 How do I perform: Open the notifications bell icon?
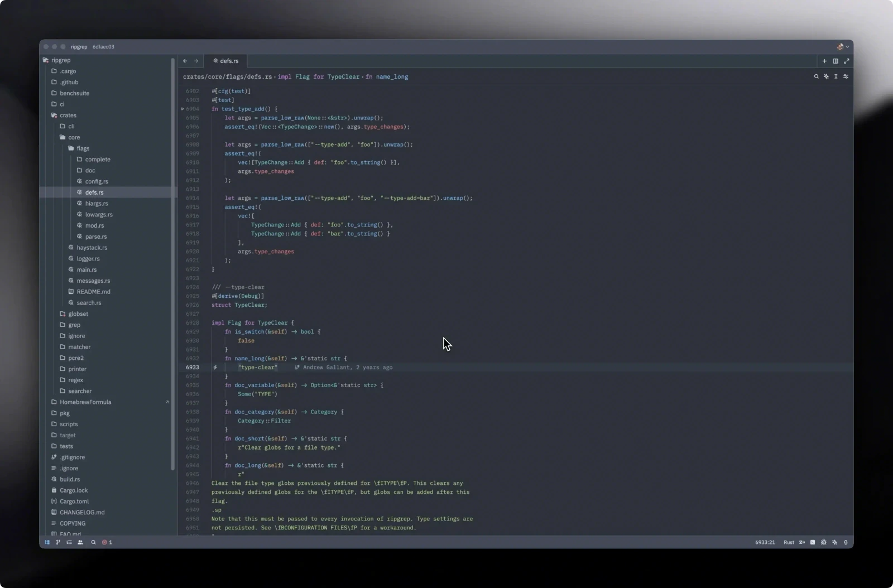(846, 542)
